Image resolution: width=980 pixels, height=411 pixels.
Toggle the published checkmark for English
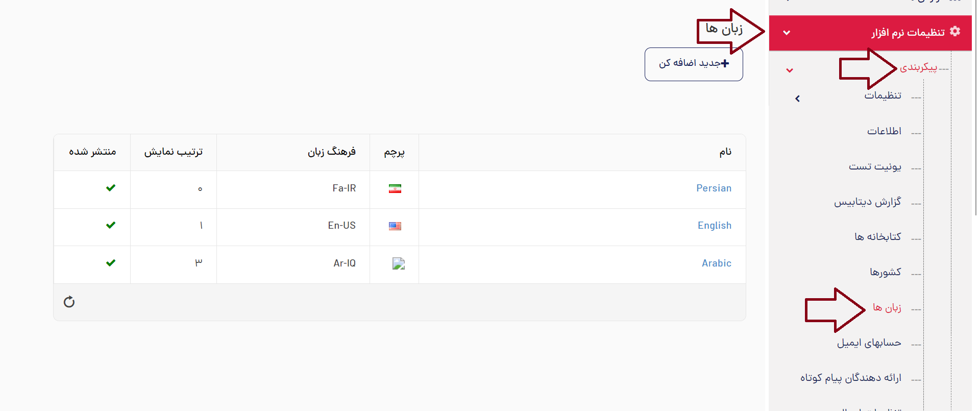tap(111, 225)
